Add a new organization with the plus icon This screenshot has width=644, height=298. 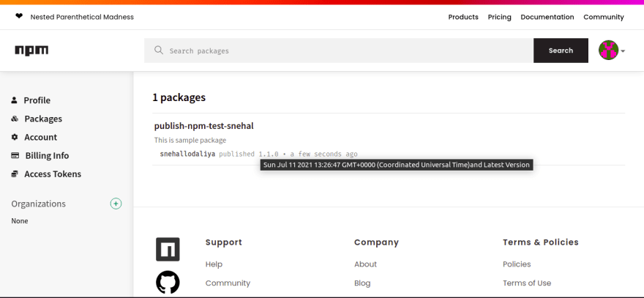tap(116, 204)
